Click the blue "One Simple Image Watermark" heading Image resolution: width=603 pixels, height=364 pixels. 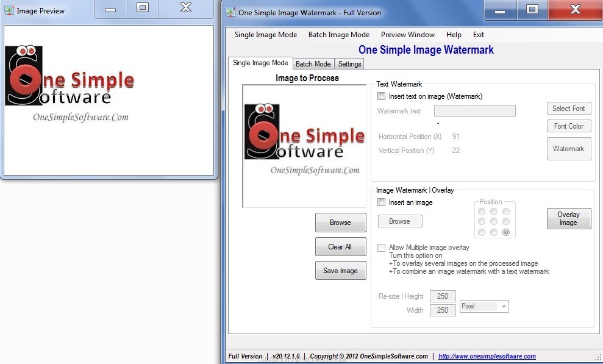coord(426,50)
